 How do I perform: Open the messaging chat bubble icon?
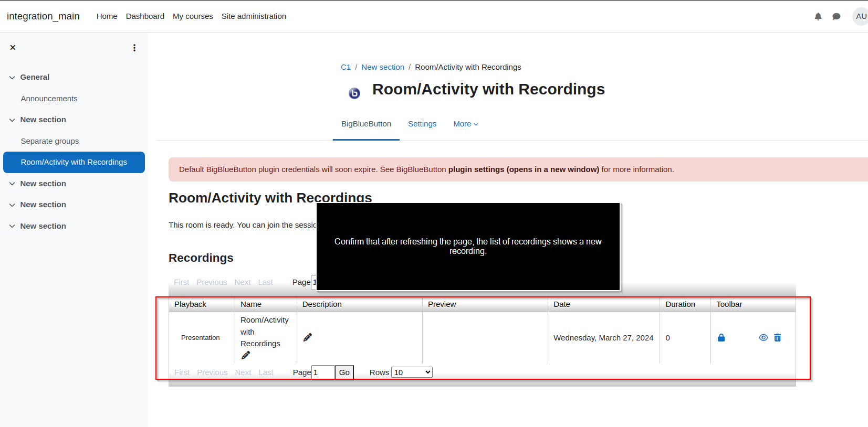[836, 16]
